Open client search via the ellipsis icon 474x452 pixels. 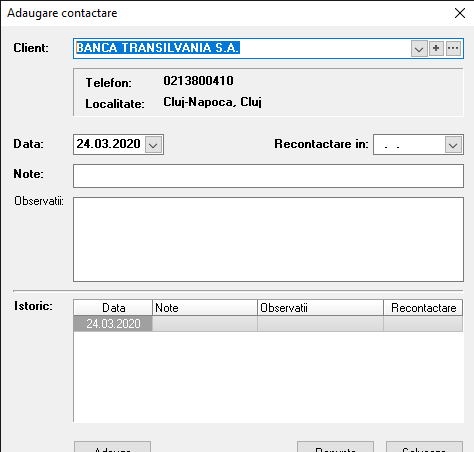[453, 49]
